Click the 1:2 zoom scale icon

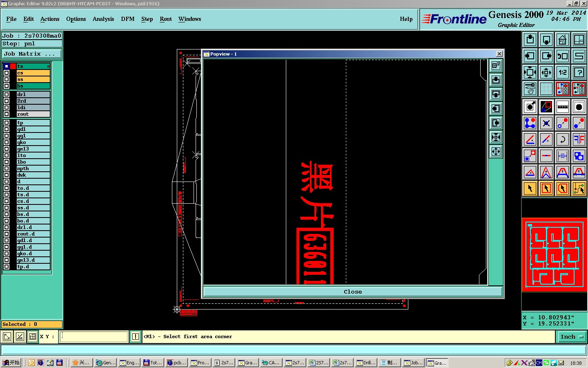(x=563, y=72)
